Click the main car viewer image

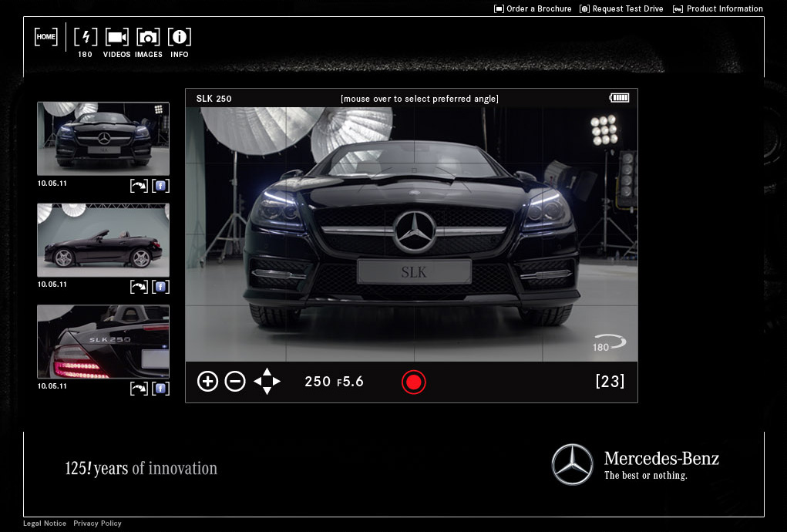412,234
